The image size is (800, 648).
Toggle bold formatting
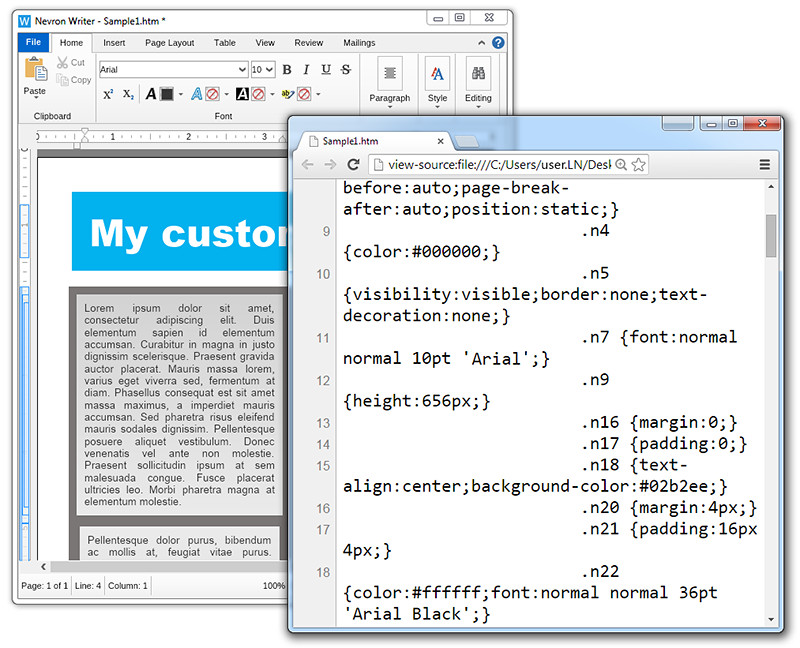[x=287, y=69]
